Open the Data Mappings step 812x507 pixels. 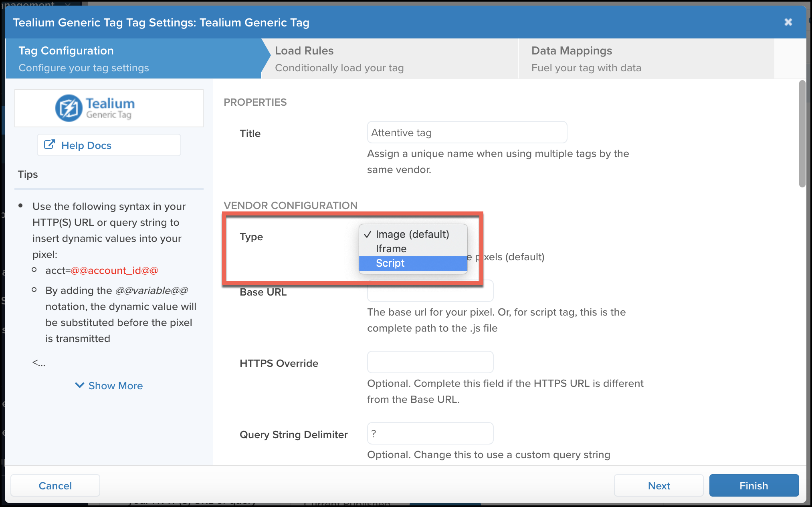[646, 58]
